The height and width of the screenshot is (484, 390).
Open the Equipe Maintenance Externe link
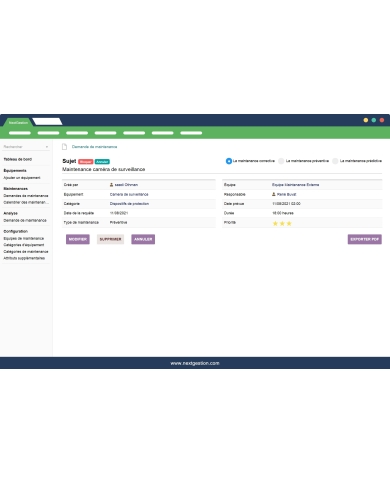pos(296,185)
